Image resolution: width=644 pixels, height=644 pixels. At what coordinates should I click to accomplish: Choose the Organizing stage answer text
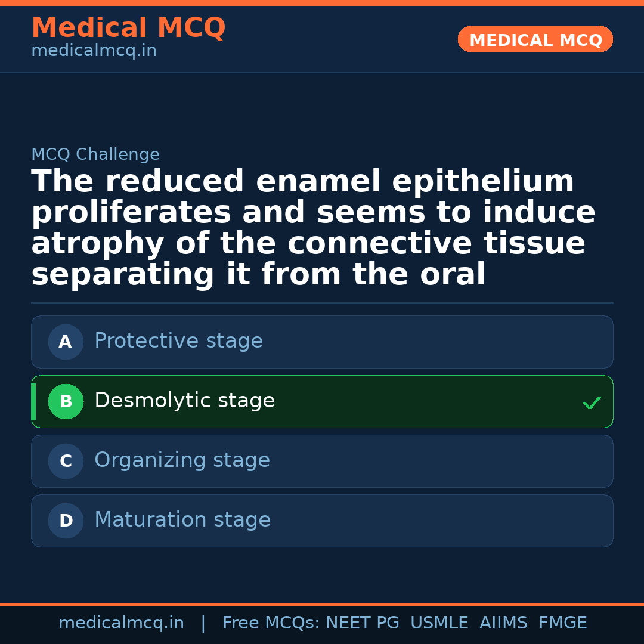coord(182,460)
